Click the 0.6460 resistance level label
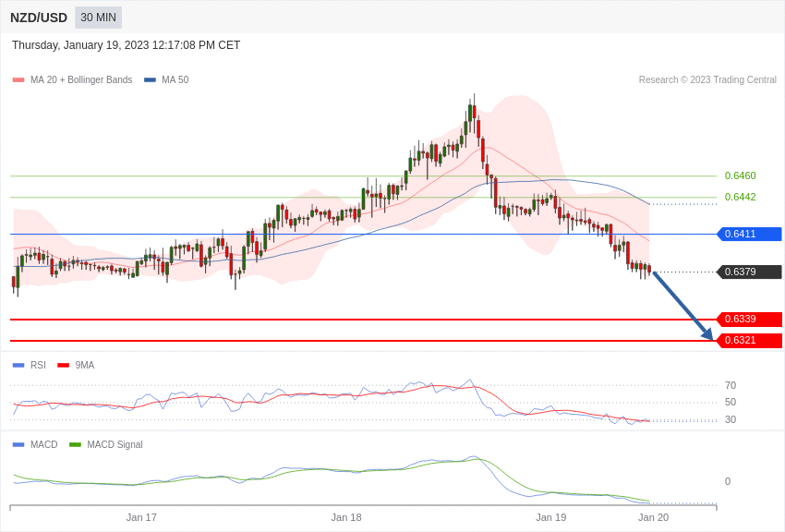Screen dimensions: 785x532 pos(740,175)
